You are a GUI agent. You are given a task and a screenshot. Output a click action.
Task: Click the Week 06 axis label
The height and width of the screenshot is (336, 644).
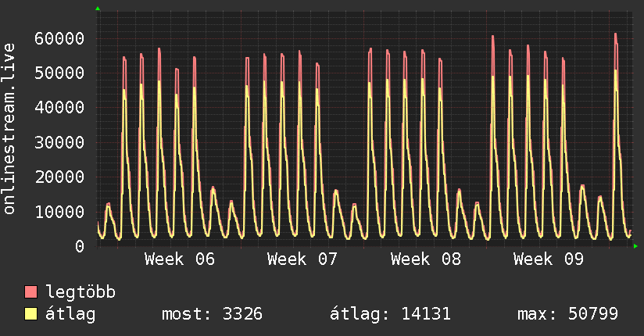coord(180,259)
